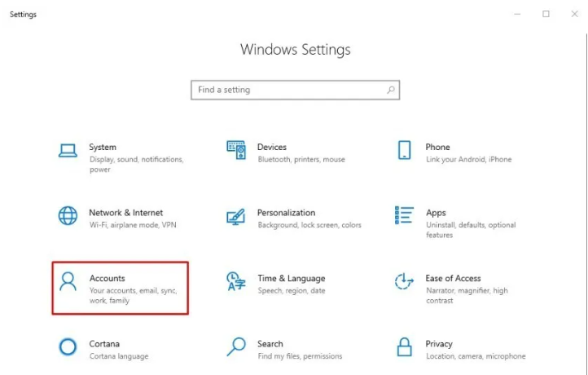The width and height of the screenshot is (588, 375).
Task: Click the Personalization paintbrush icon
Action: click(236, 217)
